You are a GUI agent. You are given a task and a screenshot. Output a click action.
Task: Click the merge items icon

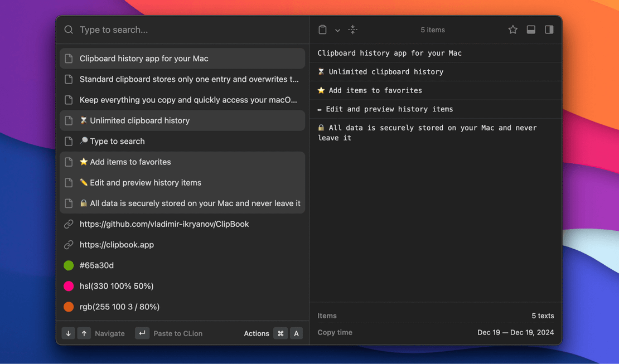click(353, 30)
